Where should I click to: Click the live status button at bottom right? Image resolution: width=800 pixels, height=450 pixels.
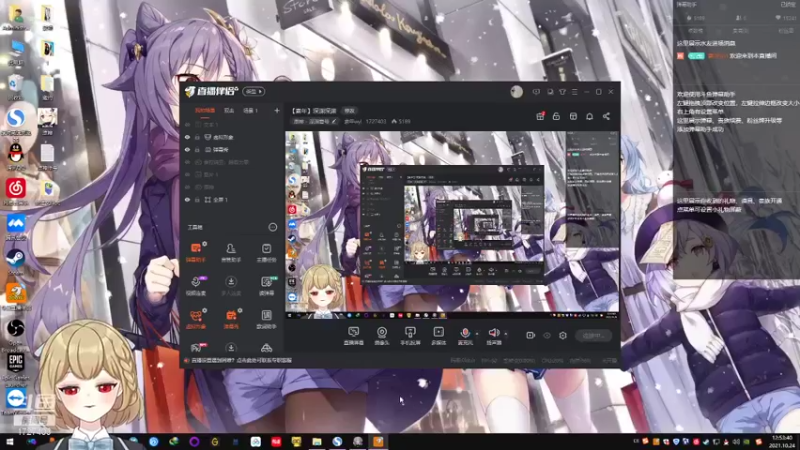(593, 336)
